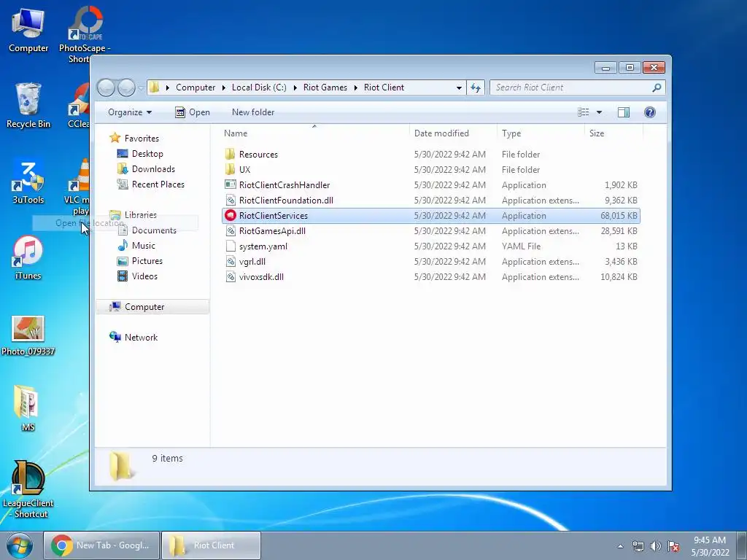Open the views options dropdown arrow
Viewport: 747px width, 560px height.
tap(599, 112)
